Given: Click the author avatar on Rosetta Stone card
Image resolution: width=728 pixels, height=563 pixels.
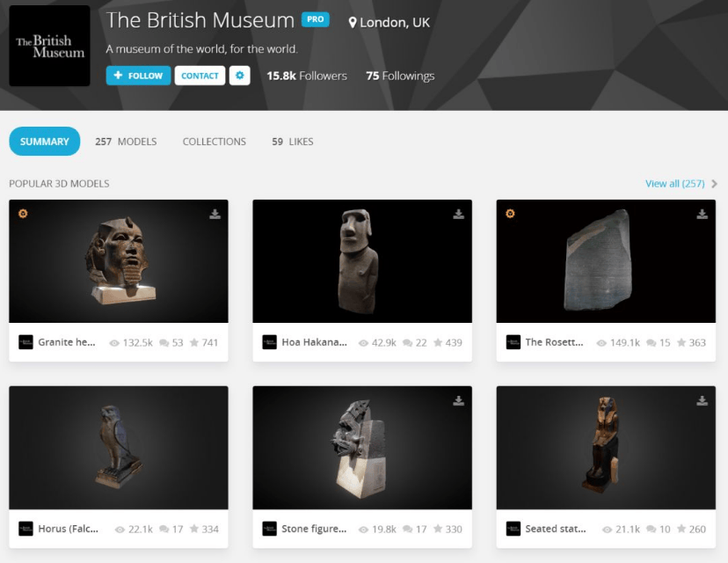Looking at the screenshot, I should click(513, 342).
